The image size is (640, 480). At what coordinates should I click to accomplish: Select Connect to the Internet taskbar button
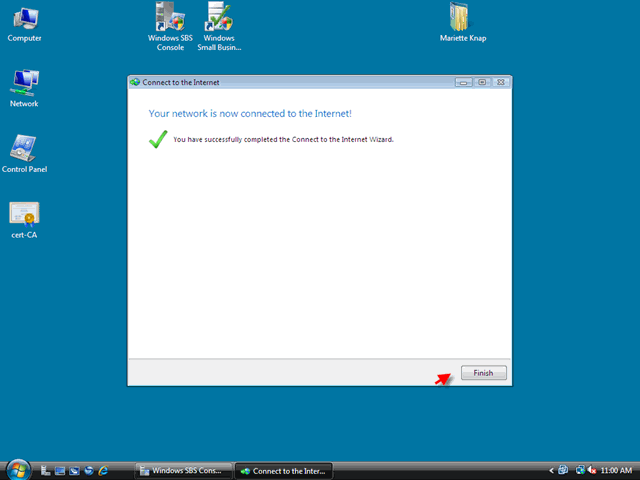point(284,471)
